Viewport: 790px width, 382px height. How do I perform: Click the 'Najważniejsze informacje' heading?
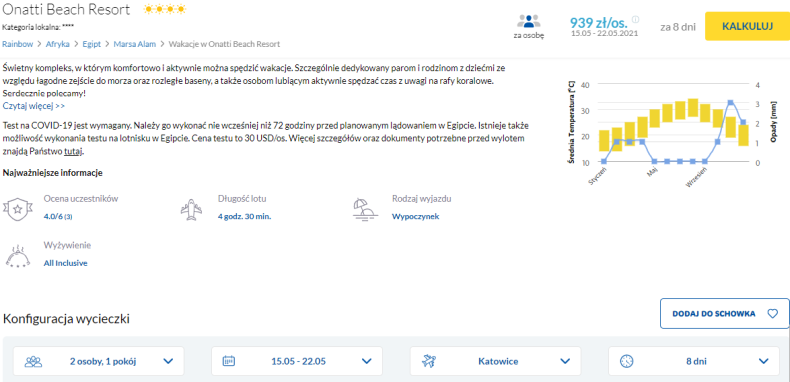53,173
